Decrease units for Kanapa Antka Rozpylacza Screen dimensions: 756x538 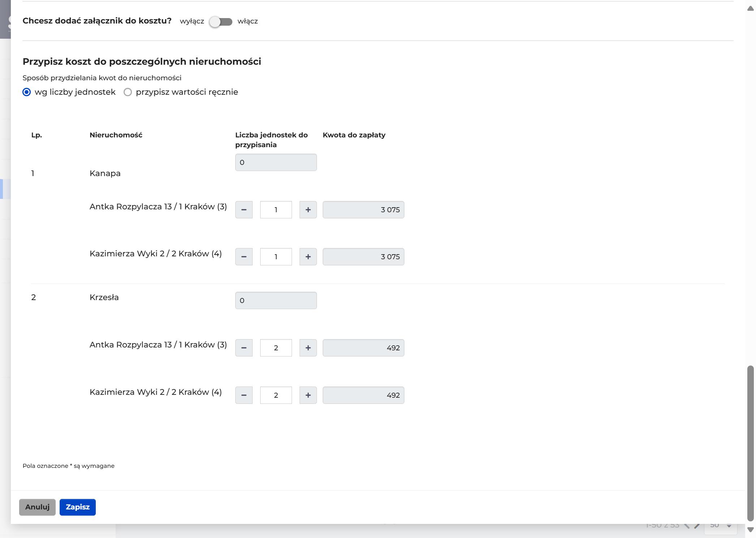click(x=244, y=210)
